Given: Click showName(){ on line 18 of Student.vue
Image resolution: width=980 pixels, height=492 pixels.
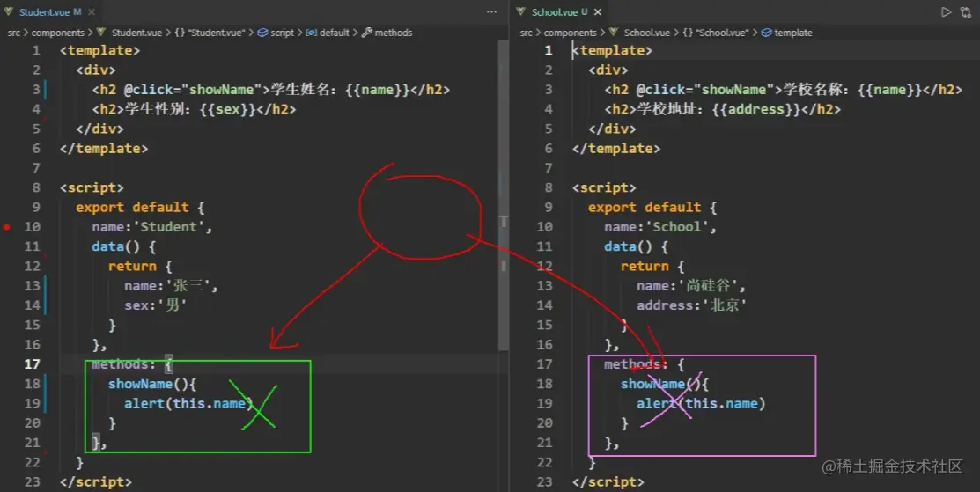Looking at the screenshot, I should click(151, 384).
